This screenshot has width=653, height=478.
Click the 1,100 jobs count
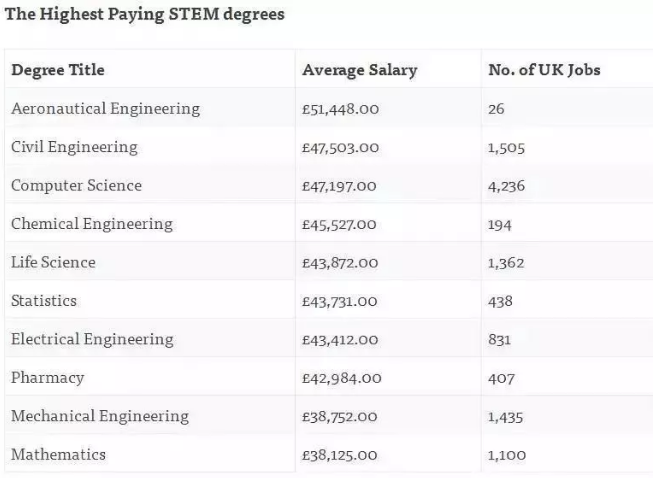coord(506,456)
